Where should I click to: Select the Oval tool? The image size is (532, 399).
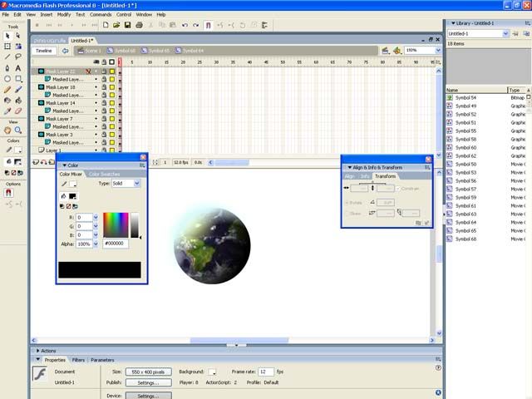click(x=7, y=79)
